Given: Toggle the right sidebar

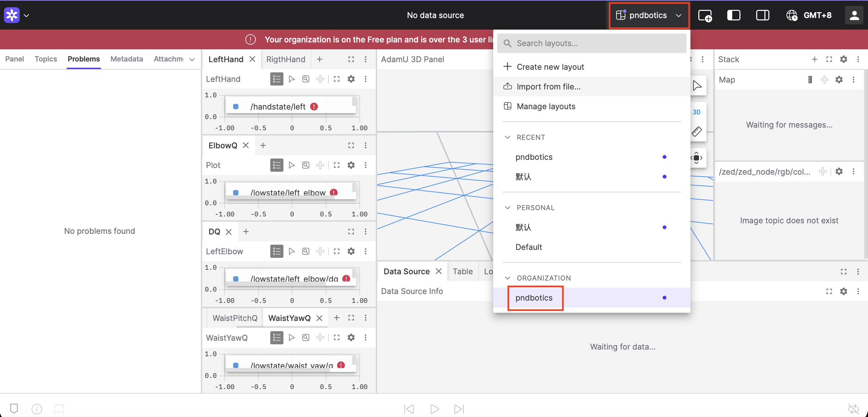Looking at the screenshot, I should (762, 15).
